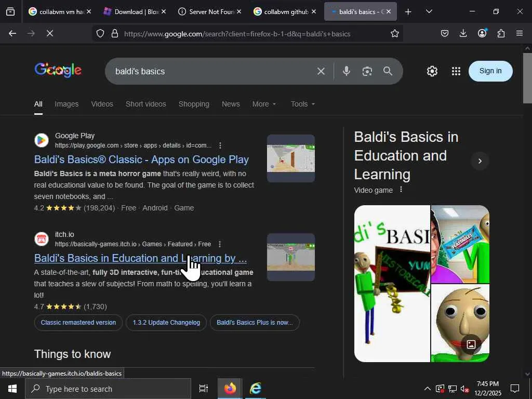
Task: Select the All results filter
Action: 38,104
